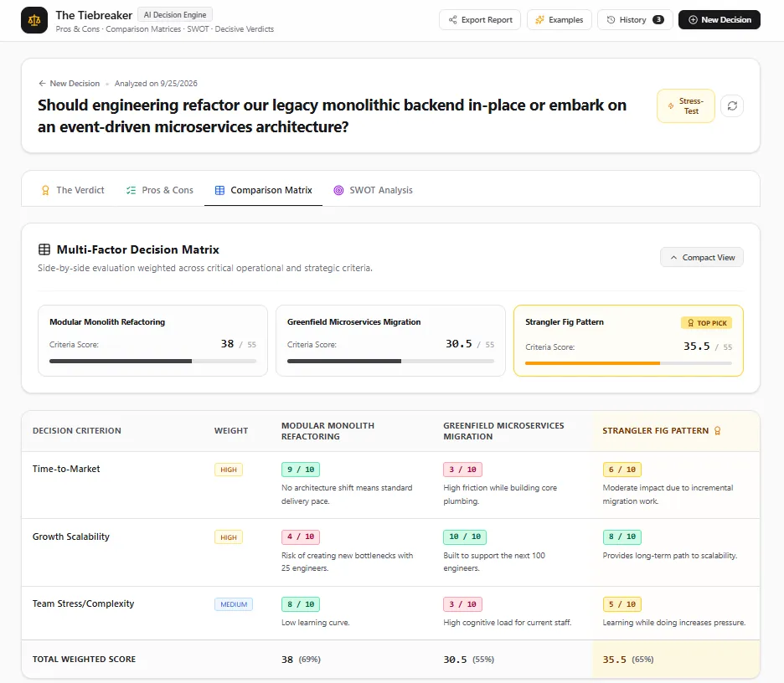Screen dimensions: 784x683
Task: Click the AI Decision Engine badge
Action: (175, 15)
